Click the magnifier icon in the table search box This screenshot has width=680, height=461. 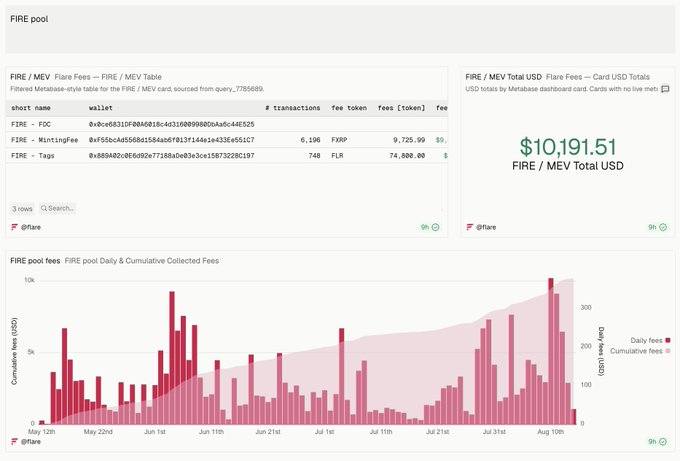(x=44, y=208)
